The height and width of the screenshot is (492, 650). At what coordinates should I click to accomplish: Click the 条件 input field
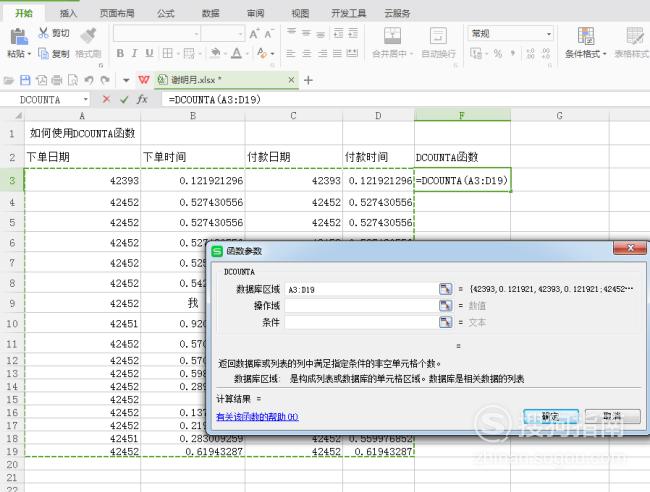pyautogui.click(x=361, y=322)
